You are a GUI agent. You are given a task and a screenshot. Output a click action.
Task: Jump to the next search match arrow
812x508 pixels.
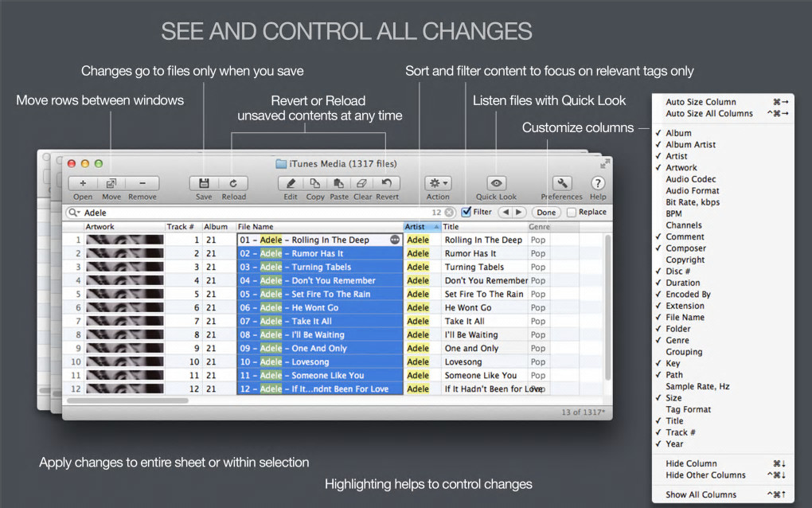tap(518, 212)
